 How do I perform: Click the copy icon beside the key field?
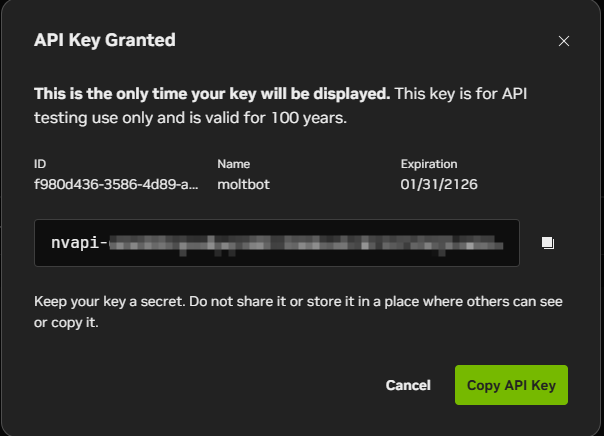547,243
